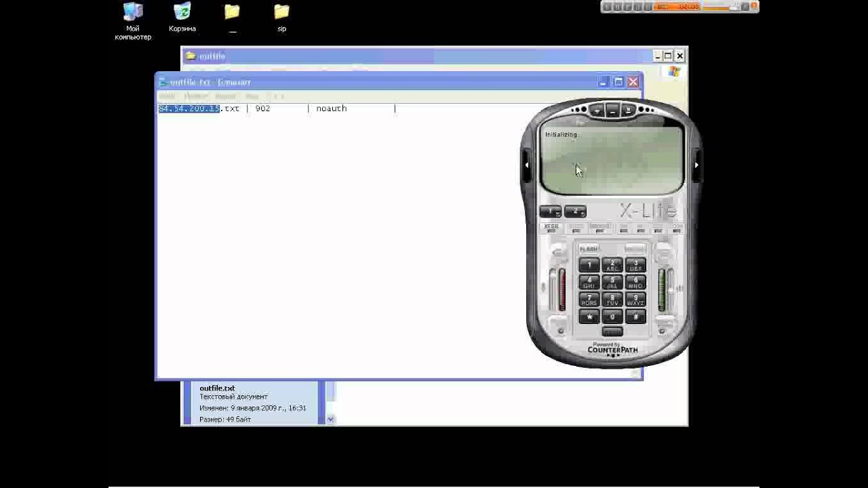Maximize the Notepad window

(x=618, y=81)
